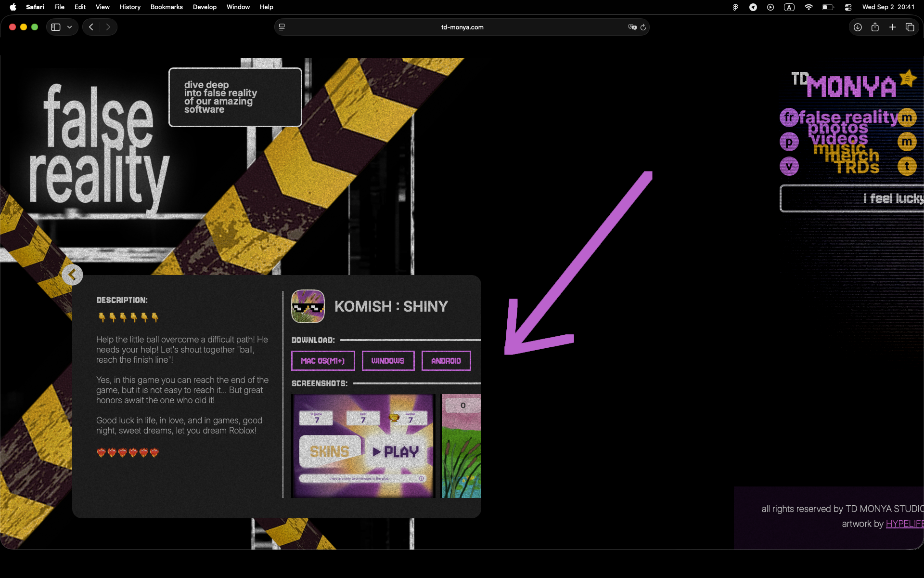Click the 'i feel lucky' button
Image resolution: width=924 pixels, height=578 pixels.
pyautogui.click(x=852, y=198)
